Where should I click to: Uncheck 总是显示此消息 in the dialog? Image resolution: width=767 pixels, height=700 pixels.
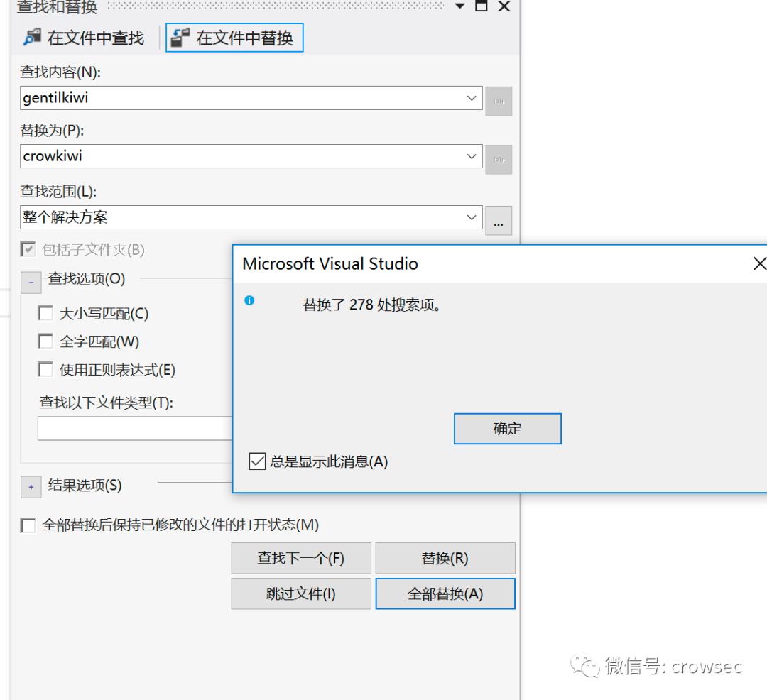tap(257, 461)
